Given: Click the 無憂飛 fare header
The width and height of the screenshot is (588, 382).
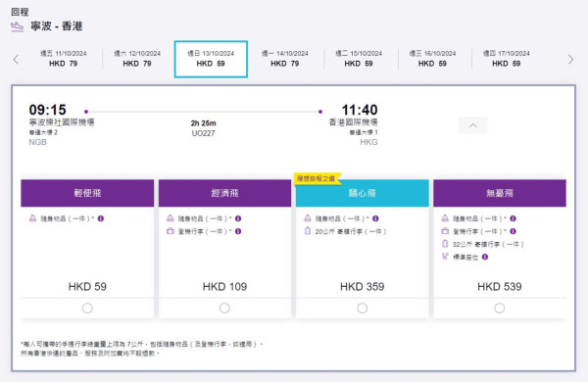Looking at the screenshot, I should [500, 193].
